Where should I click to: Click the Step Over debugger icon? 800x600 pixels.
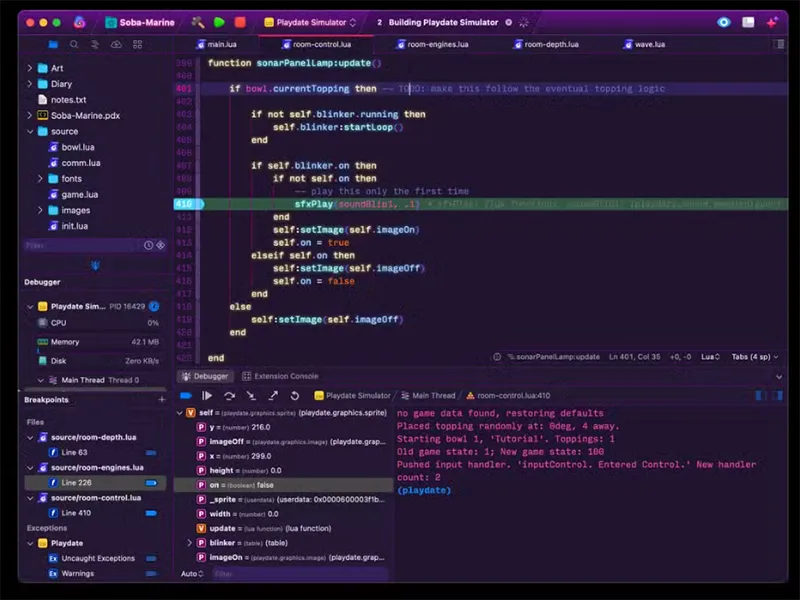[229, 396]
